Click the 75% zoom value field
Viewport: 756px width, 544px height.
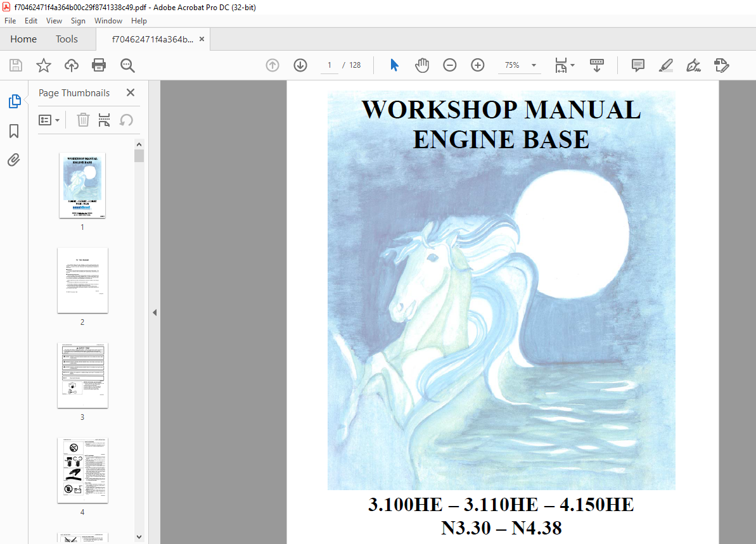point(512,65)
